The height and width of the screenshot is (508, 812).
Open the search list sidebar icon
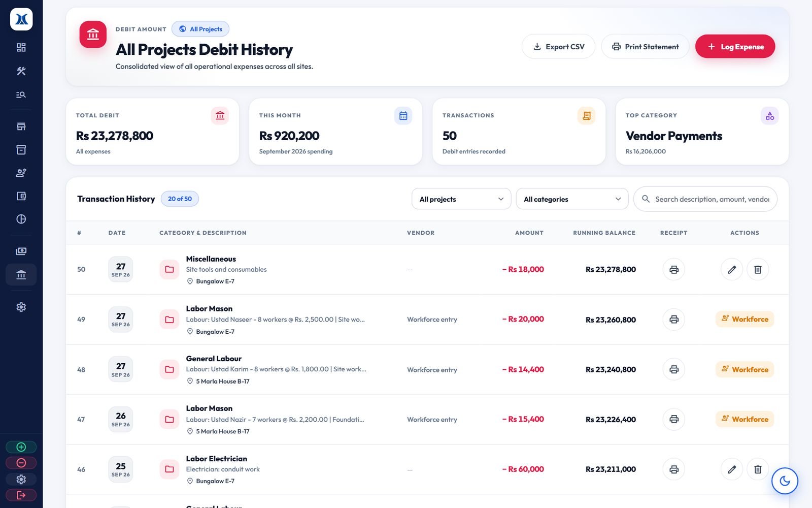21,94
